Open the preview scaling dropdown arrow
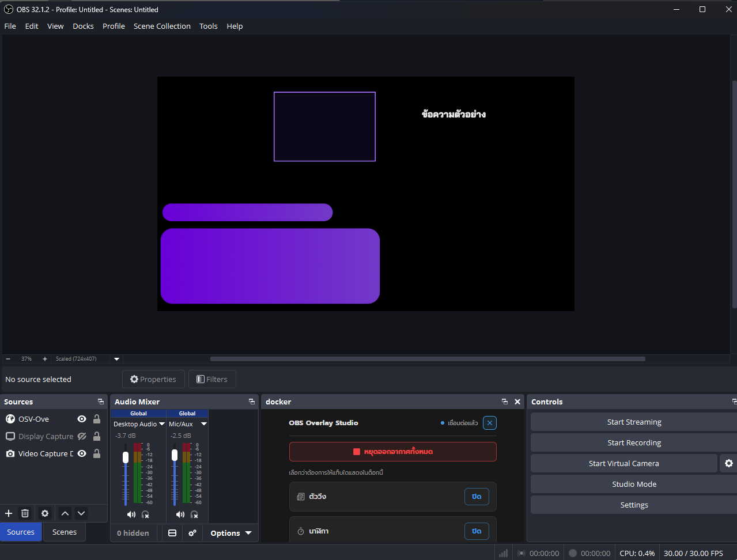Image resolution: width=737 pixels, height=560 pixels. [x=116, y=358]
